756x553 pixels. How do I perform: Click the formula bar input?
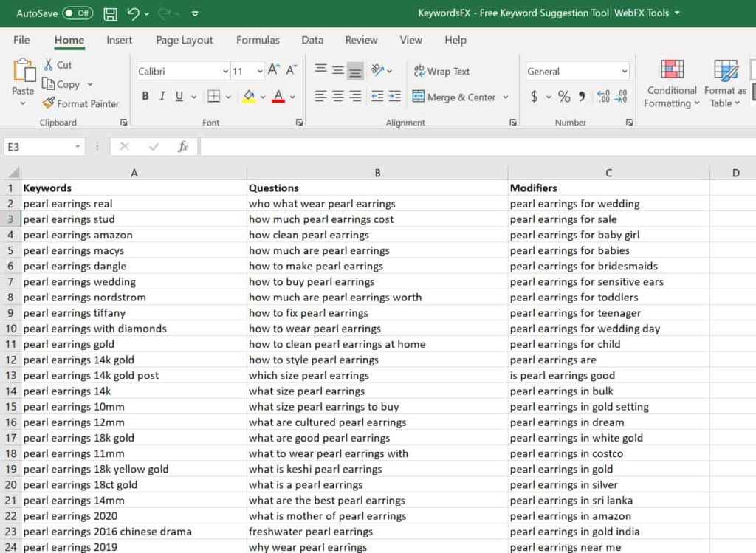click(x=478, y=147)
